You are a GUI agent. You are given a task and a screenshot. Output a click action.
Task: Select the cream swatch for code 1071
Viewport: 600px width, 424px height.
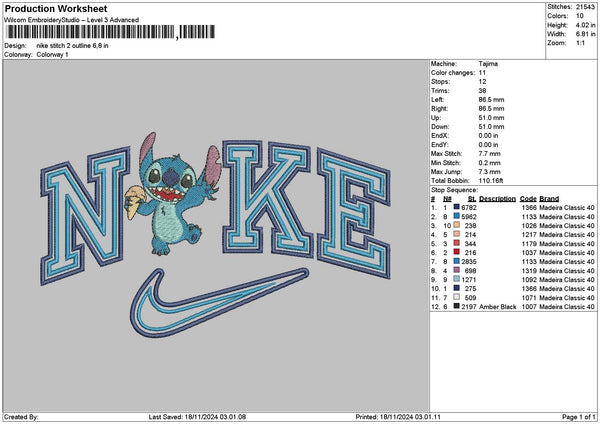click(457, 297)
